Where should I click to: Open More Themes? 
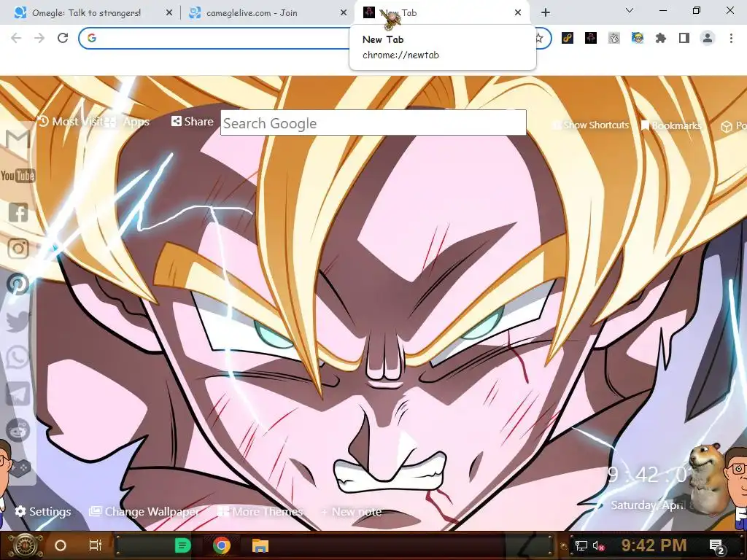tap(260, 511)
